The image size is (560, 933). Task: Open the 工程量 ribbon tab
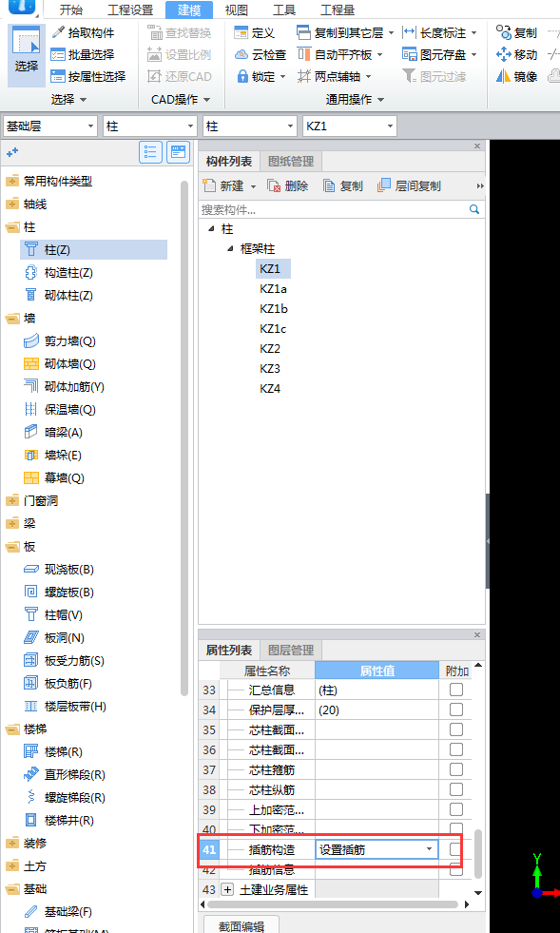(x=338, y=10)
